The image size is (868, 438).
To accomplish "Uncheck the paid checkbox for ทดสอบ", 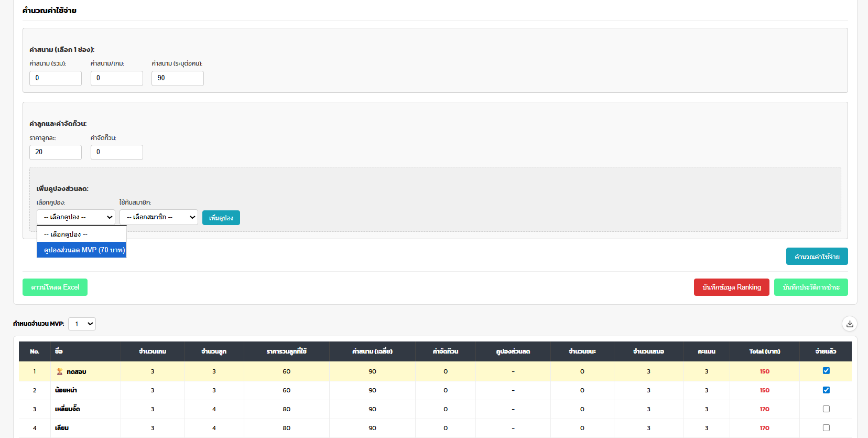I will [x=826, y=371].
